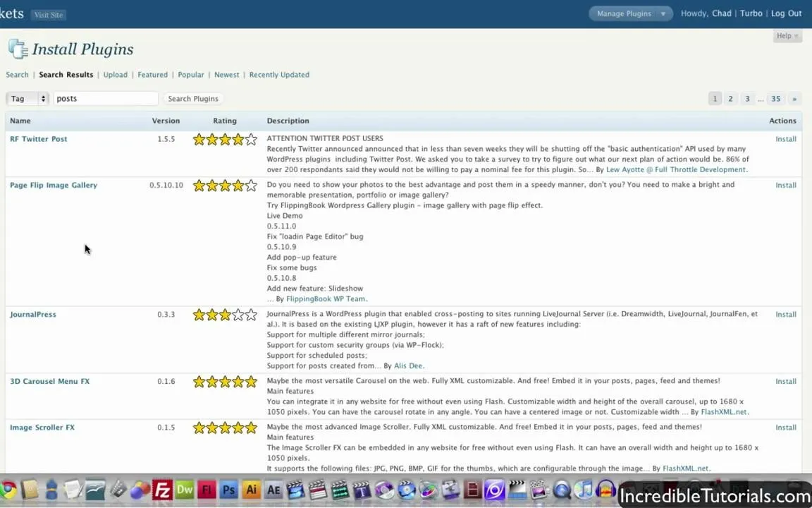Screen dimensions: 812x508
Task: Open LiveType 'T' clapboard dock icon
Action: click(x=362, y=490)
